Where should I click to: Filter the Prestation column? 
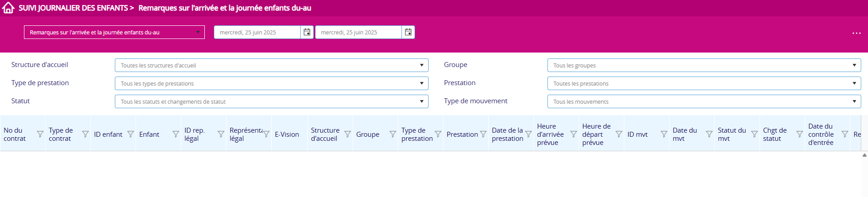pyautogui.click(x=483, y=135)
